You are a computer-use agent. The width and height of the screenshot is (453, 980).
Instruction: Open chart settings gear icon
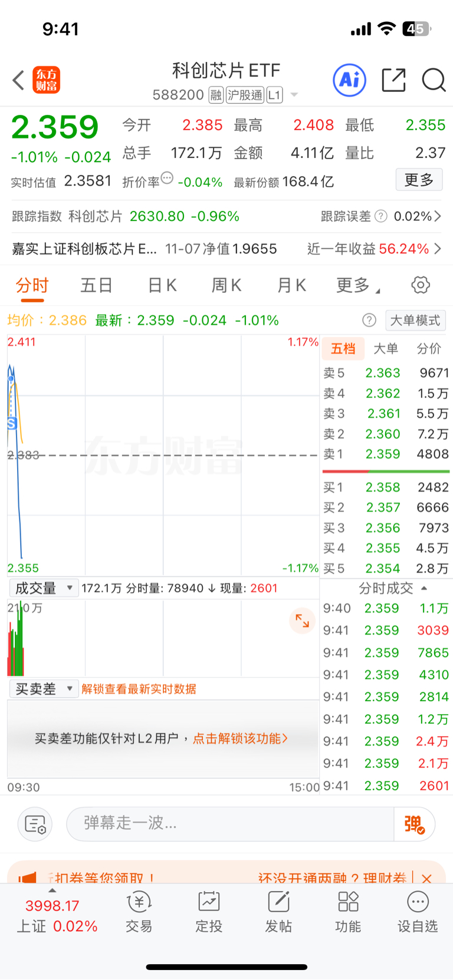click(x=421, y=285)
